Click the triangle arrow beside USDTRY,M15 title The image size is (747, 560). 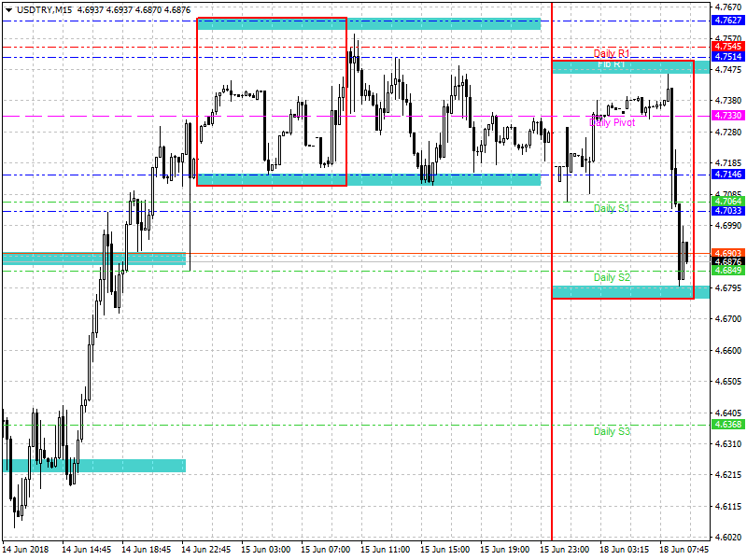pyautogui.click(x=7, y=9)
